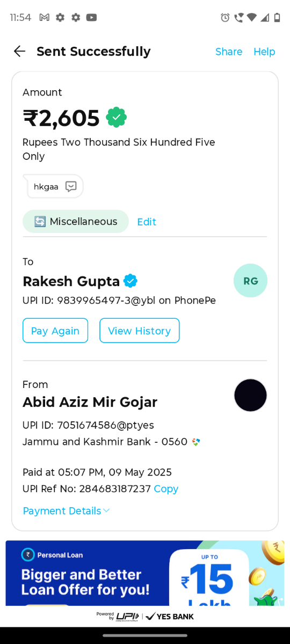
Task: Tap the small bank logo after 0560
Action: pyautogui.click(x=196, y=442)
